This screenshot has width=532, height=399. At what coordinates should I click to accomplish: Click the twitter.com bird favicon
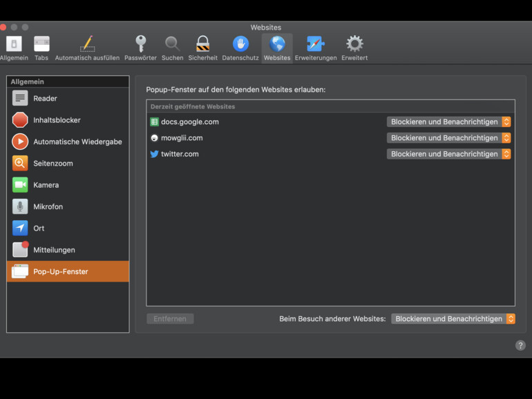coord(154,154)
